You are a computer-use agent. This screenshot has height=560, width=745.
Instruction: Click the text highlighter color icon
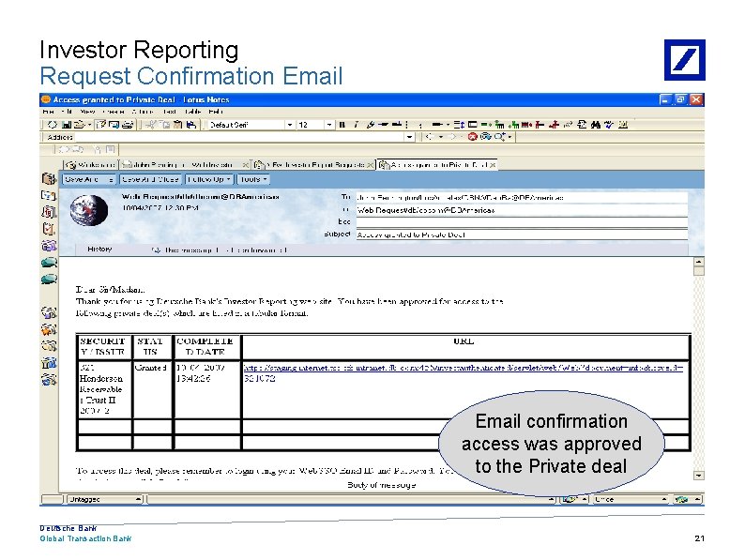370,125
